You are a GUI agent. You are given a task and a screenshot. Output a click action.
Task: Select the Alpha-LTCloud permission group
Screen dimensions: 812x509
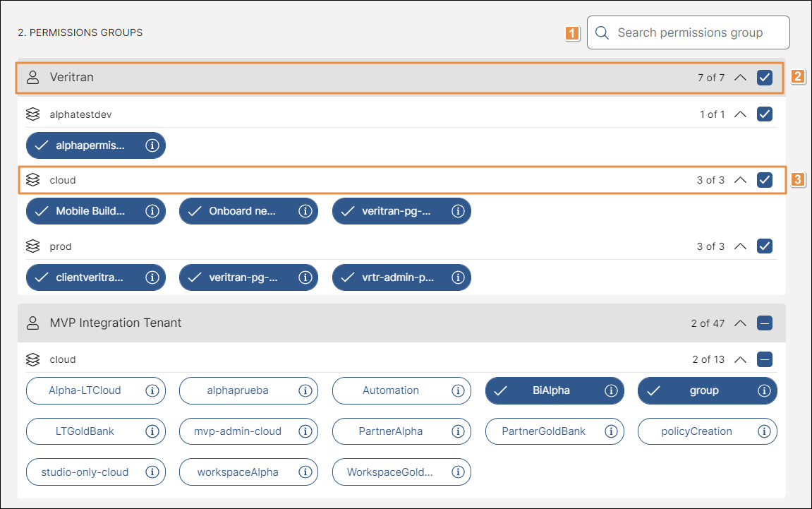(85, 390)
